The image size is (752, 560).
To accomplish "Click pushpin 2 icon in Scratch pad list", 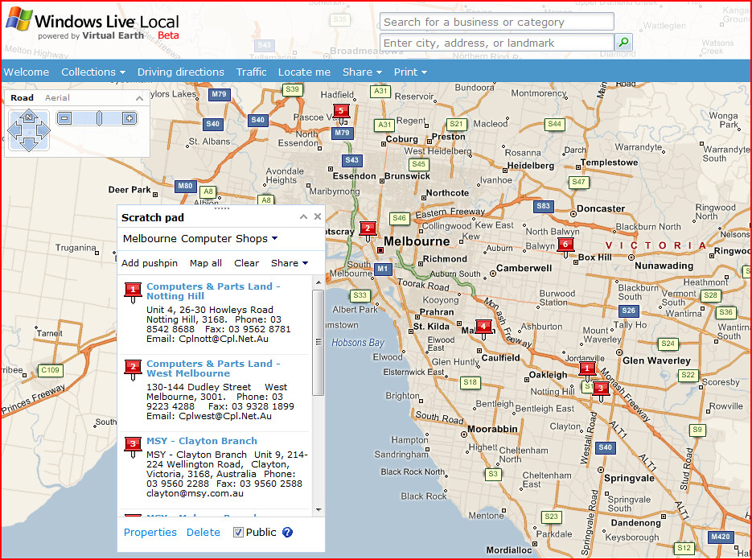I will (133, 370).
